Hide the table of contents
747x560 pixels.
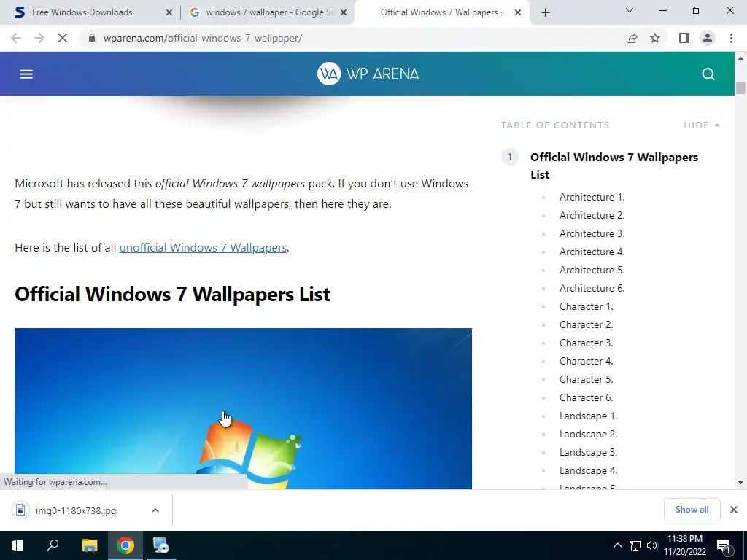tap(701, 125)
